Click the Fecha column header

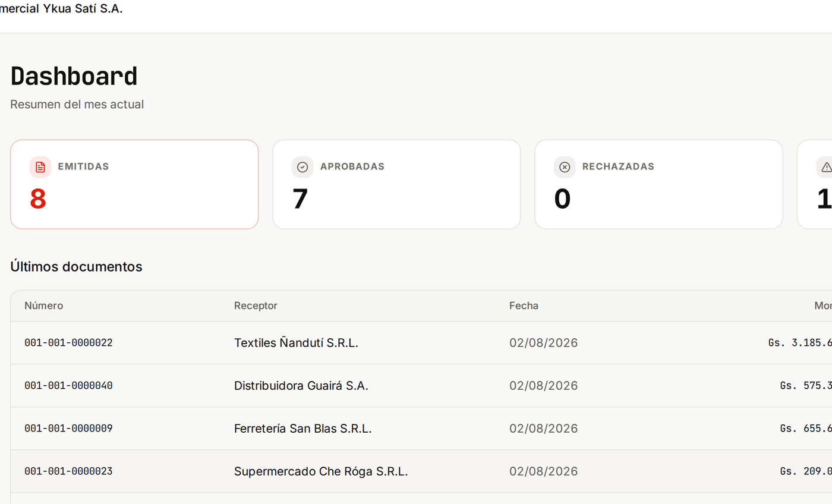524,305
